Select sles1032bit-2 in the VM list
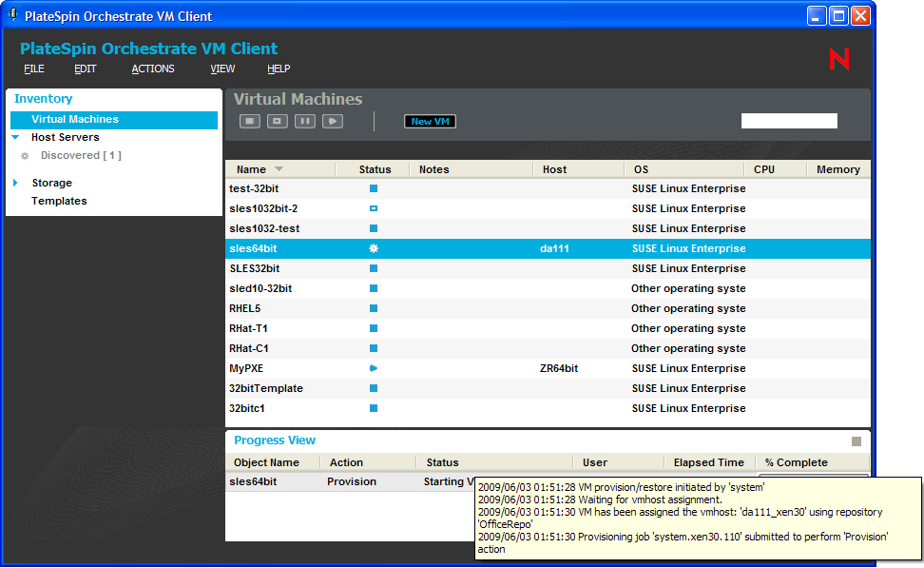 coord(263,208)
